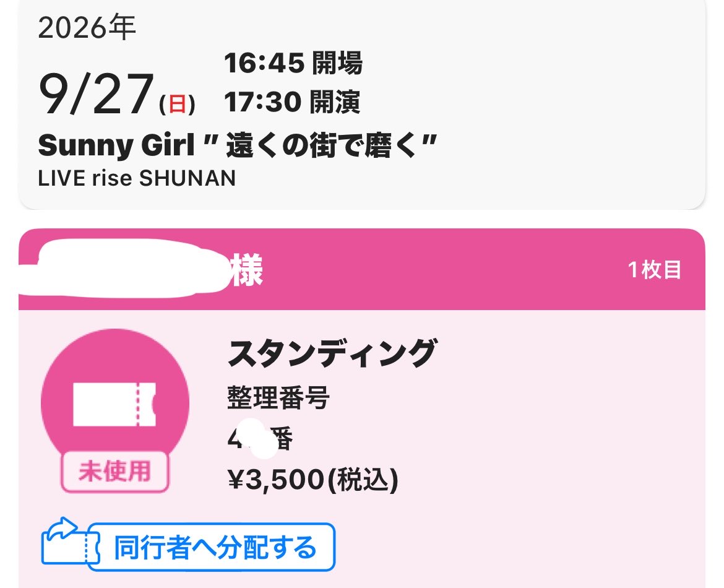Tap the event info card background
This screenshot has height=588, width=724.
click(362, 105)
